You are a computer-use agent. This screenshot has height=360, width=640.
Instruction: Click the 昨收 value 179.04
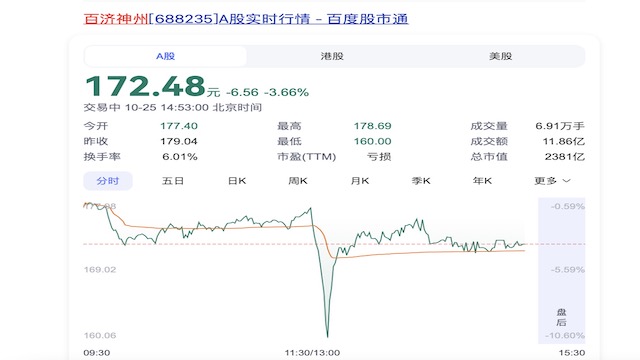click(179, 141)
